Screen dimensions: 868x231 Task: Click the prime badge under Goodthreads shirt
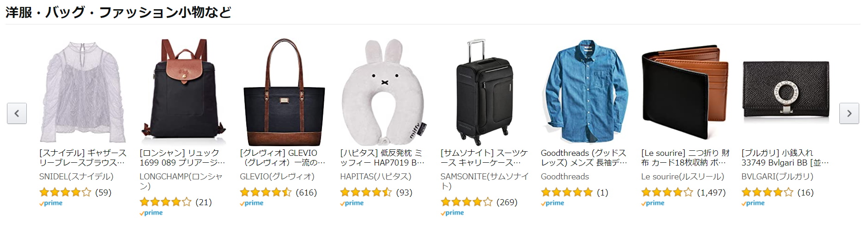(x=552, y=203)
